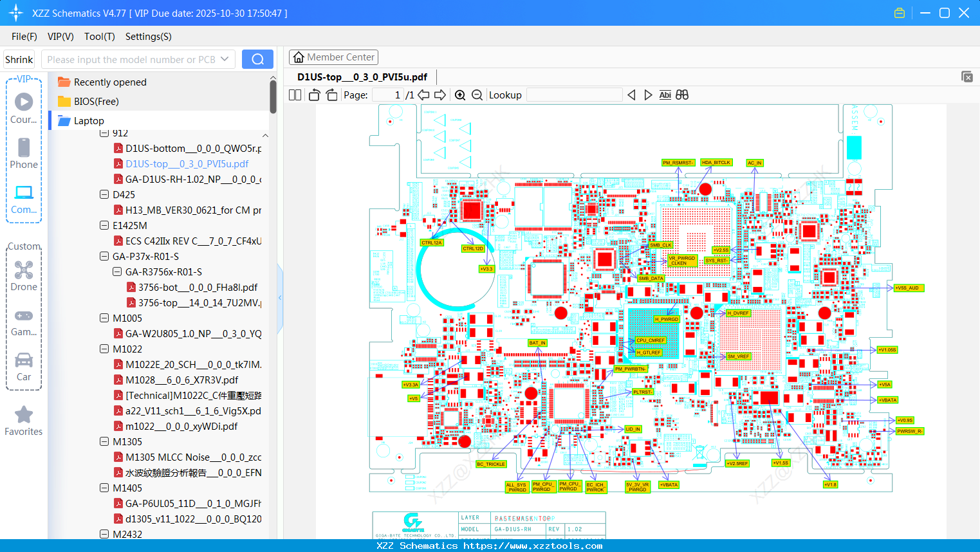Open 3756-bot PDF file
980x552 pixels.
click(x=192, y=287)
